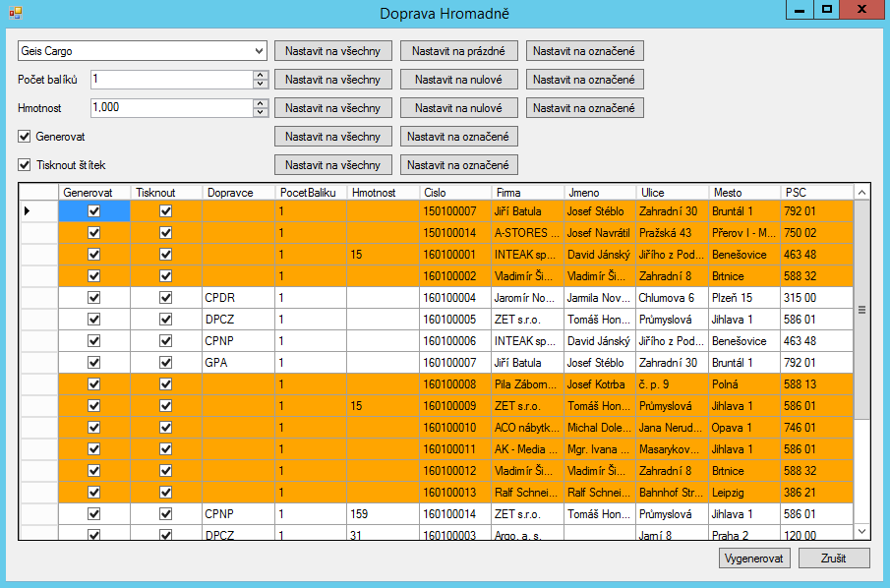Uncheck Tisknout for order 160100008

pos(166,384)
